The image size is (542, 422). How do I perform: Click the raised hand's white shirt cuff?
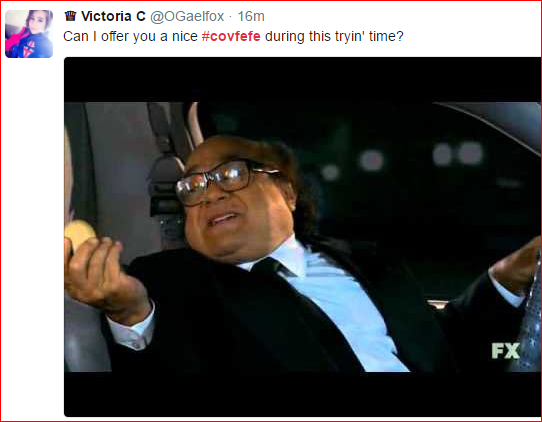[133, 328]
